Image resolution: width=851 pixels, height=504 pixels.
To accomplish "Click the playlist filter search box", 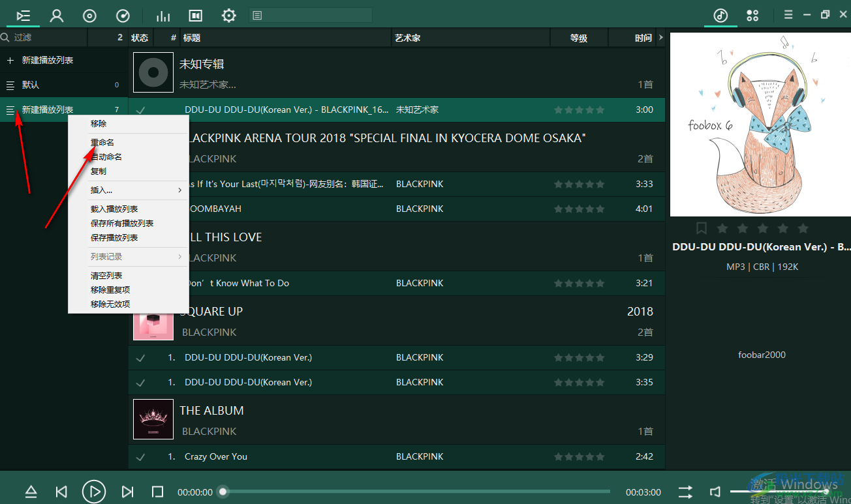I will point(44,38).
